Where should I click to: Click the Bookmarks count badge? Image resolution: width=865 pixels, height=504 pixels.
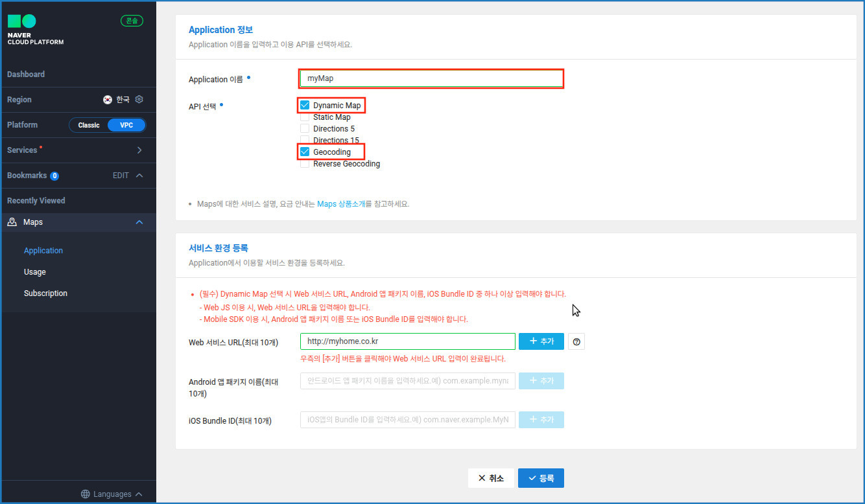pos(54,176)
